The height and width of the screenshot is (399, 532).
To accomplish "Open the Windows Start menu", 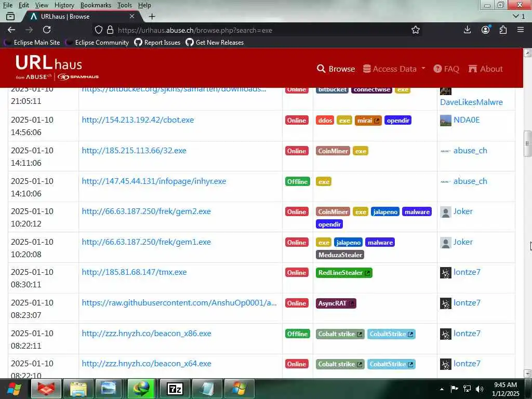I will pyautogui.click(x=14, y=389).
